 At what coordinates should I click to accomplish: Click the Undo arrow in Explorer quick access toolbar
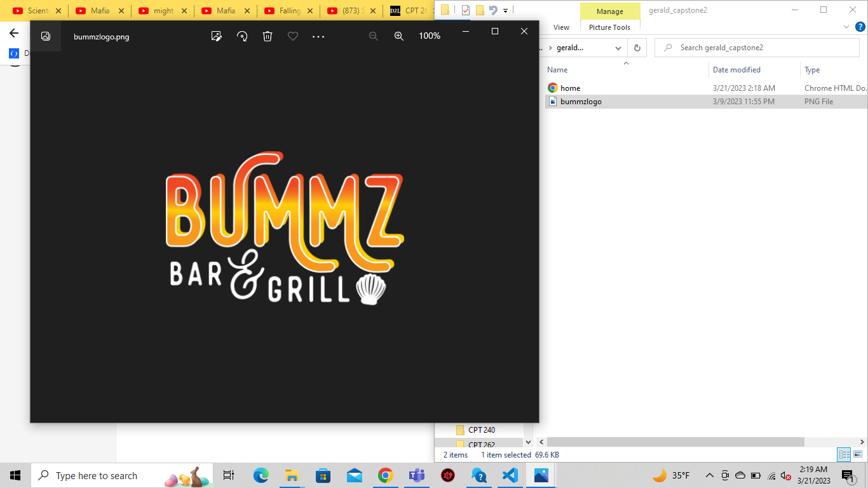click(493, 10)
